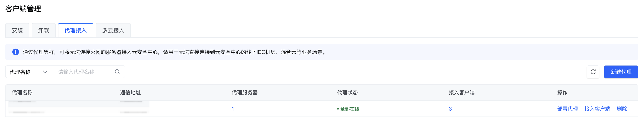Click the 接入客户端 action link
Screen dimensions: 644x124
(x=597, y=109)
